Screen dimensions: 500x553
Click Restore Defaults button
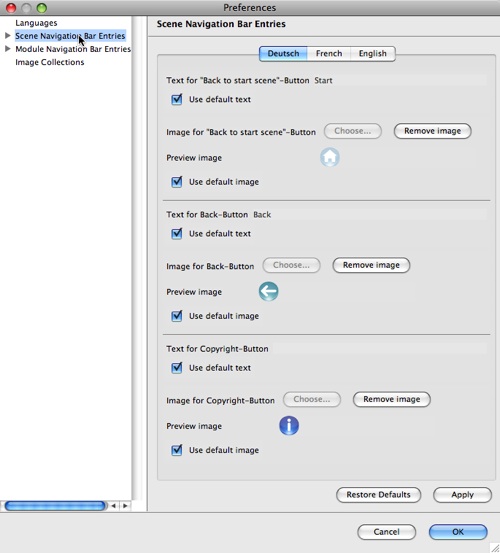pyautogui.click(x=378, y=495)
